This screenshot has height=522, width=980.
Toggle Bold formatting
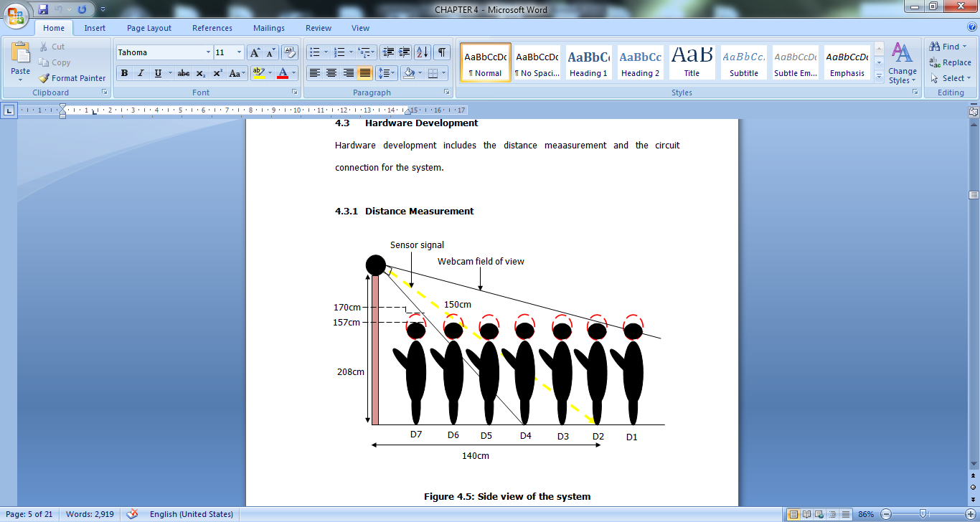(x=124, y=73)
